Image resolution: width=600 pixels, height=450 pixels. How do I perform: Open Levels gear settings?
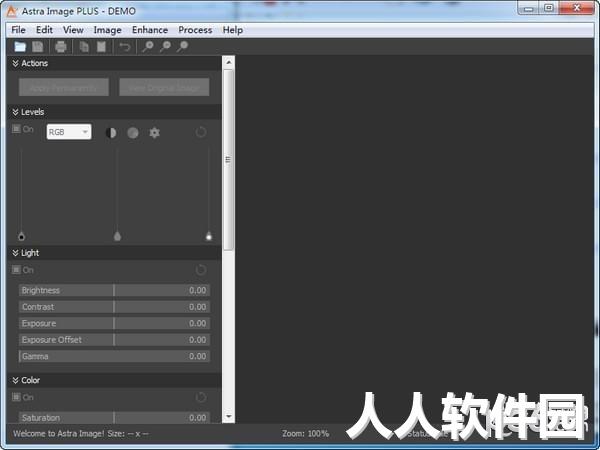click(154, 133)
